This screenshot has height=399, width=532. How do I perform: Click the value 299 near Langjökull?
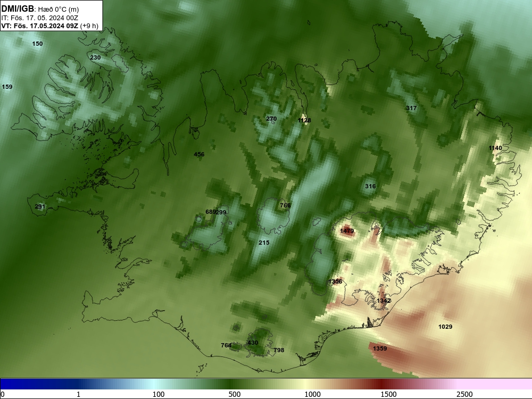tap(221, 212)
